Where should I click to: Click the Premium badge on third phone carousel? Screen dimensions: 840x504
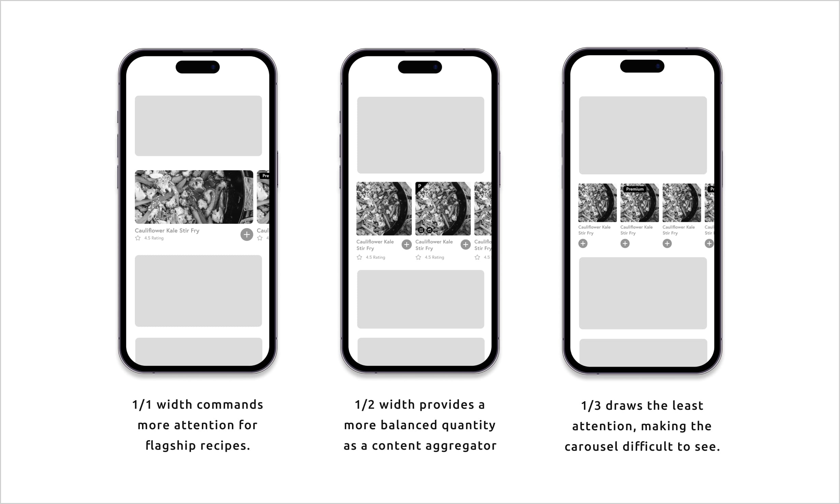(634, 187)
